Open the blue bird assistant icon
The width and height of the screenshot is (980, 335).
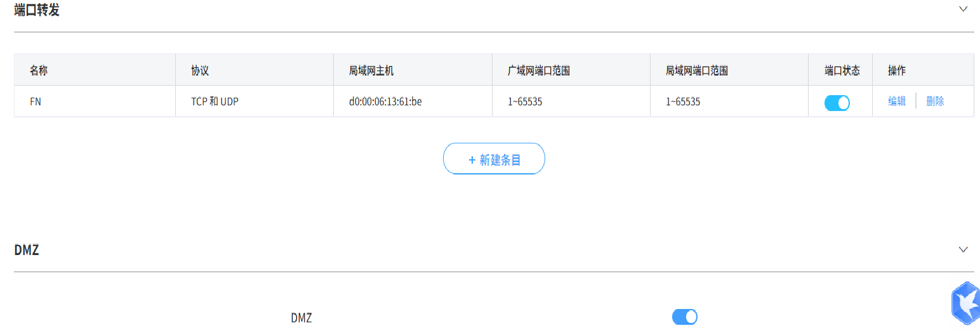point(965,302)
